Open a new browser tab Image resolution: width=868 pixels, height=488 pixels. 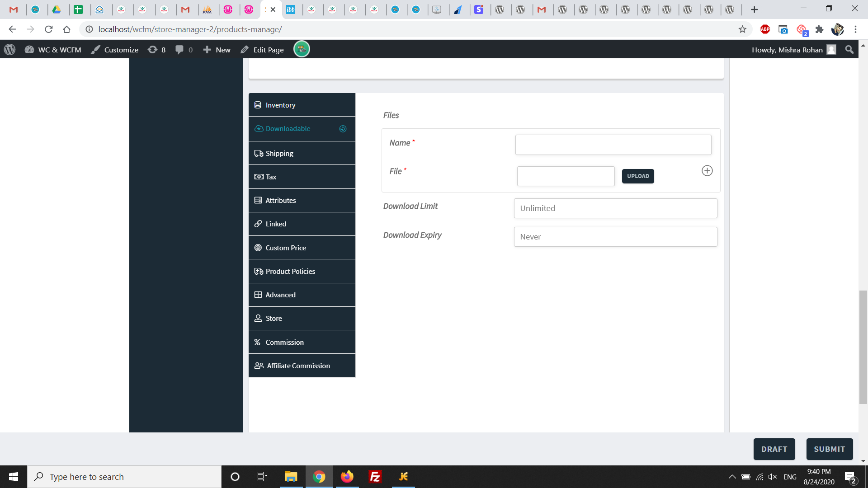[754, 9]
